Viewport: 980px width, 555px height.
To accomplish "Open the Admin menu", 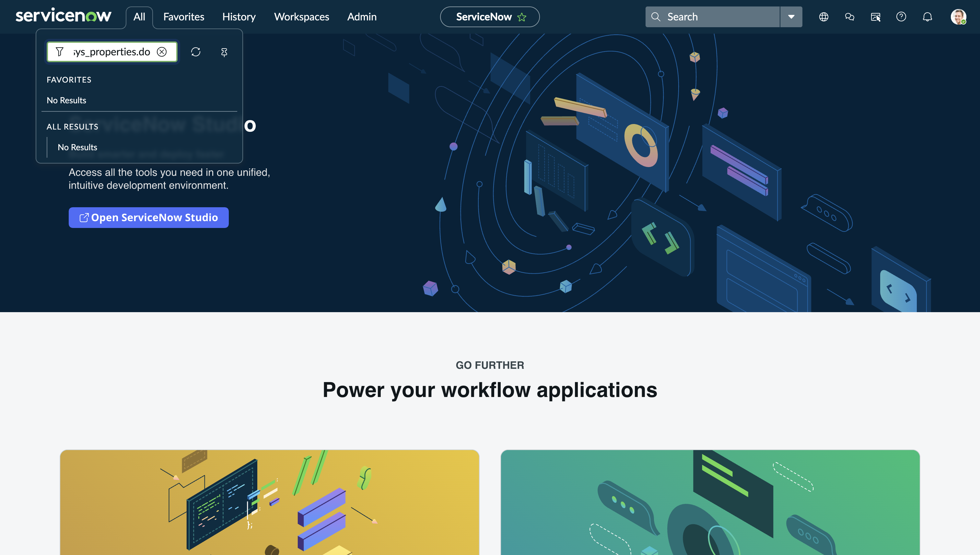I will click(x=362, y=17).
